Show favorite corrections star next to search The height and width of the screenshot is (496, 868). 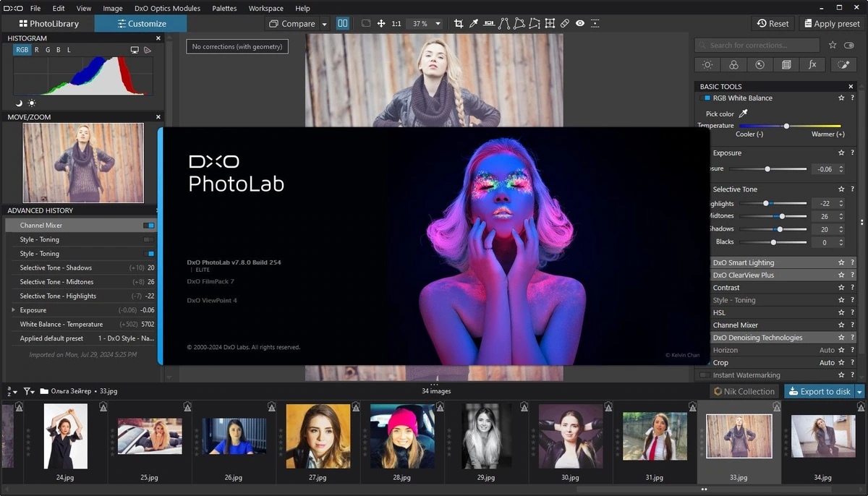coord(833,45)
